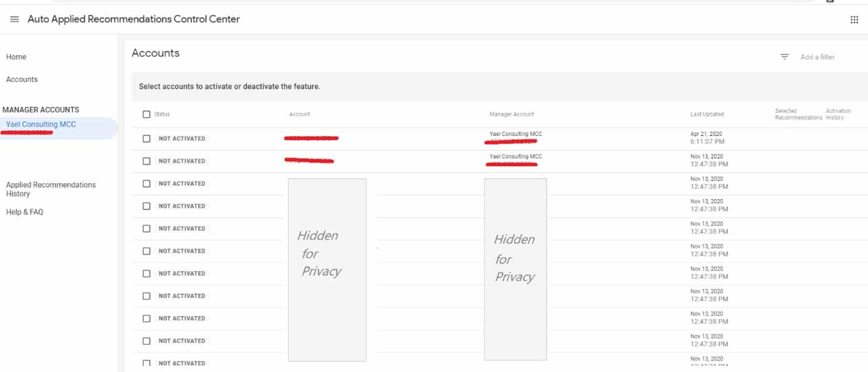
Task: Open Applied Recommendations History
Action: (51, 189)
